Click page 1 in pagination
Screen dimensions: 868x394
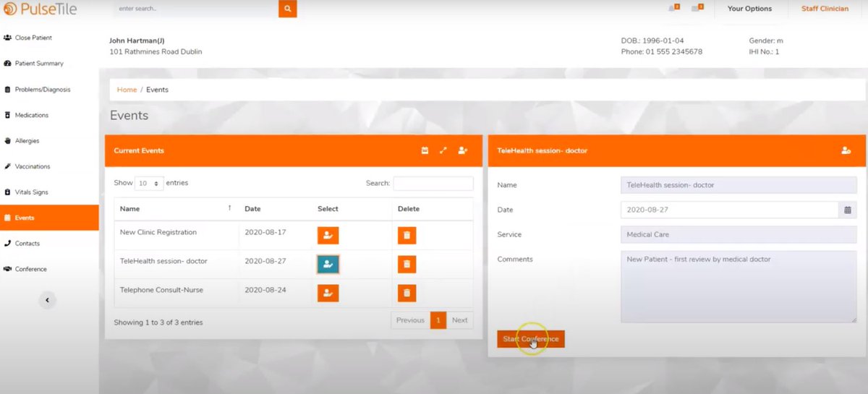click(438, 320)
